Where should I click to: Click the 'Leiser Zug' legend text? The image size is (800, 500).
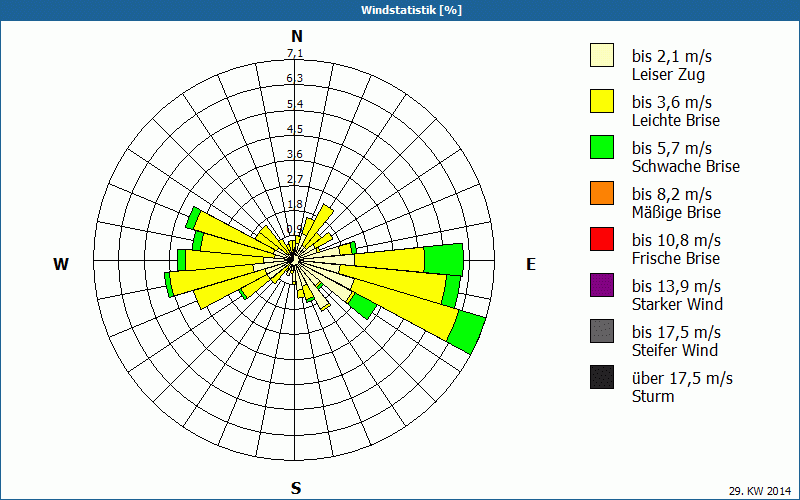pos(668,74)
